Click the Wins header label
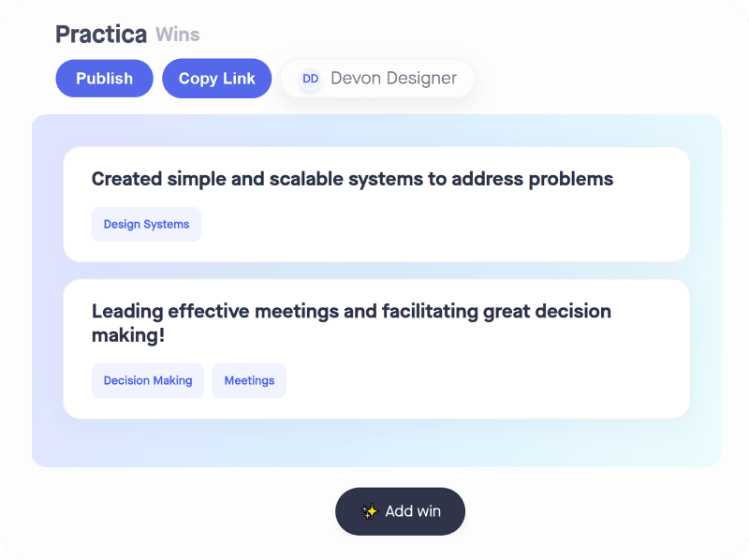The image size is (749, 560). [178, 35]
